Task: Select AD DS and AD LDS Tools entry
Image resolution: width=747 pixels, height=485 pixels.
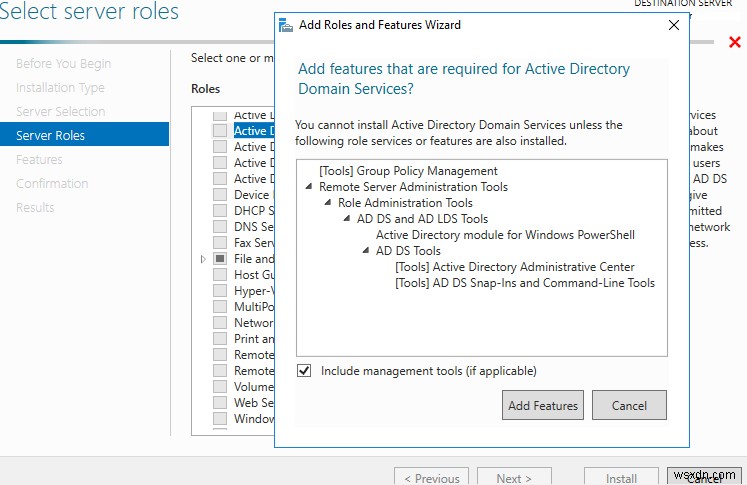Action: point(423,219)
